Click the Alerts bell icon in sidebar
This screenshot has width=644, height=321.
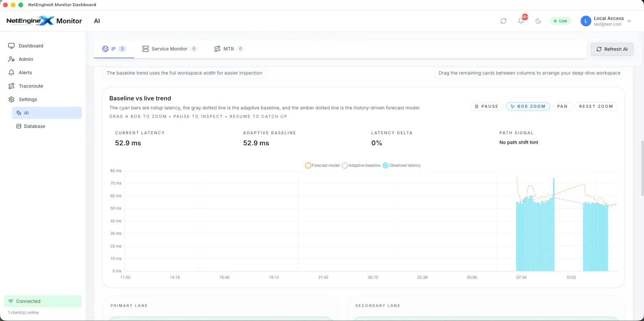pos(11,72)
